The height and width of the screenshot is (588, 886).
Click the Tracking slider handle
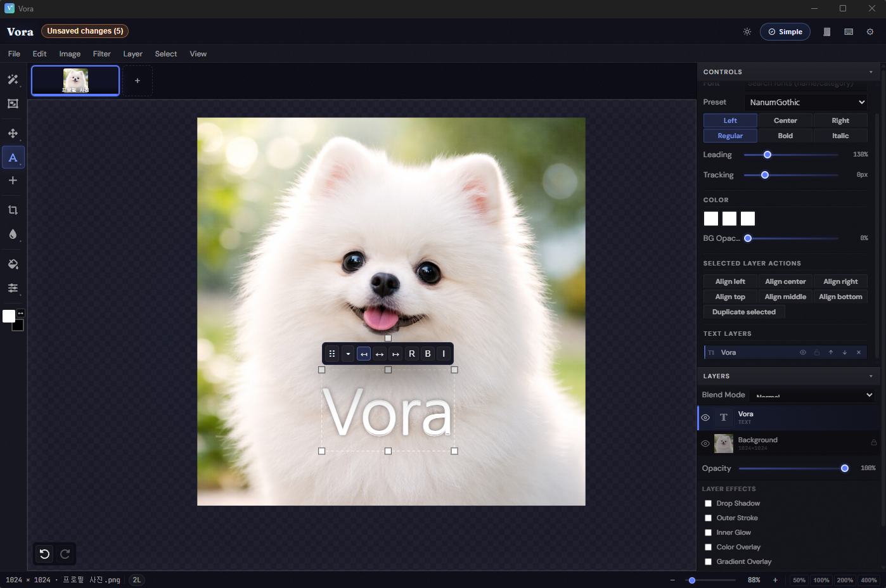[764, 175]
